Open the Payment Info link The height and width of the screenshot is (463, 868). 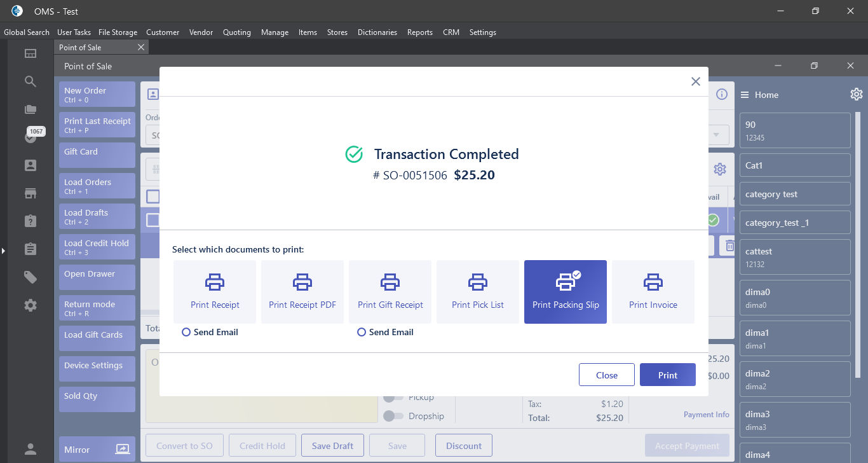[707, 415]
